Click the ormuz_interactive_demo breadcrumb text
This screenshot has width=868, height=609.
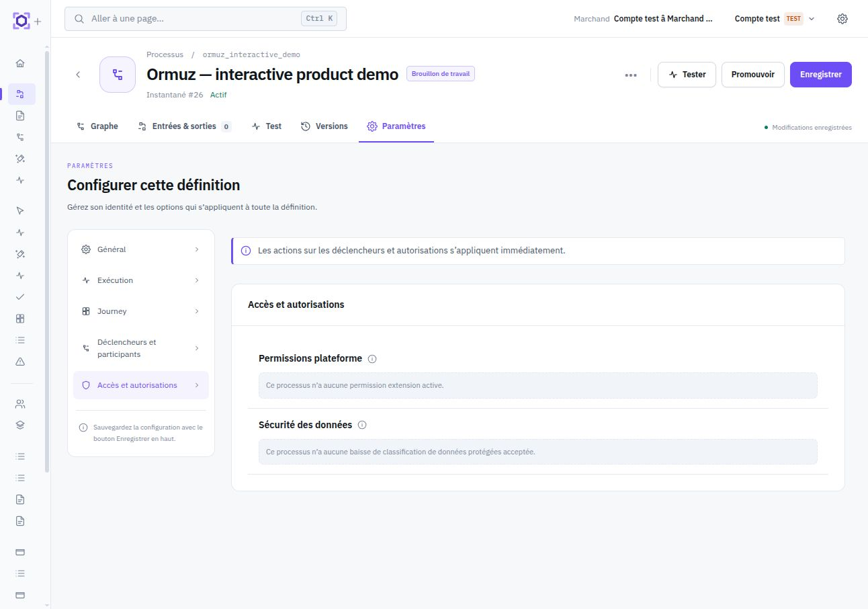[x=251, y=54]
